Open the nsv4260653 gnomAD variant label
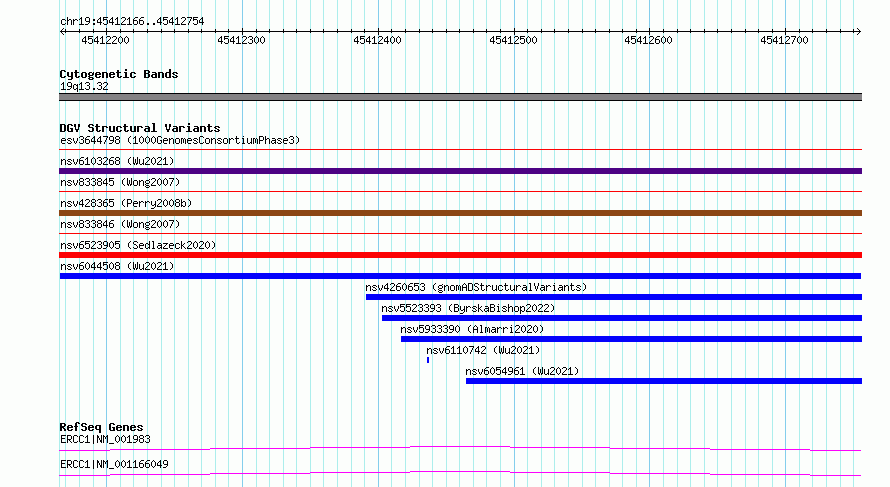 pyautogui.click(x=476, y=287)
